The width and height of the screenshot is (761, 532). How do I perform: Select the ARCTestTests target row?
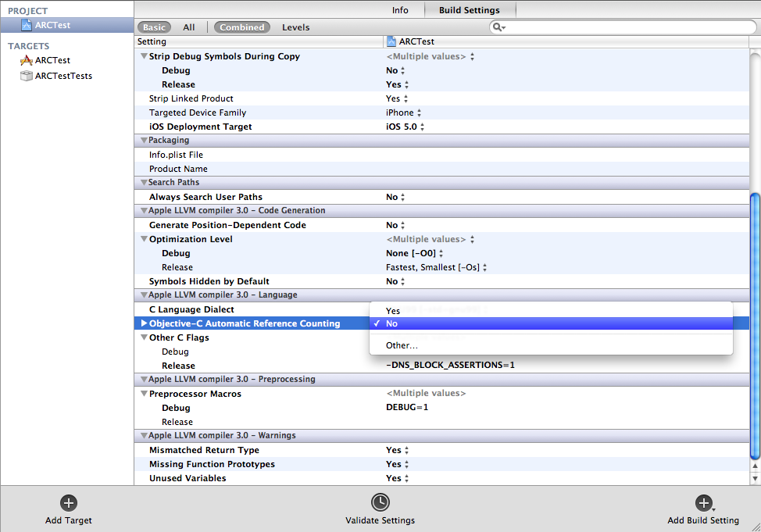coord(67,76)
